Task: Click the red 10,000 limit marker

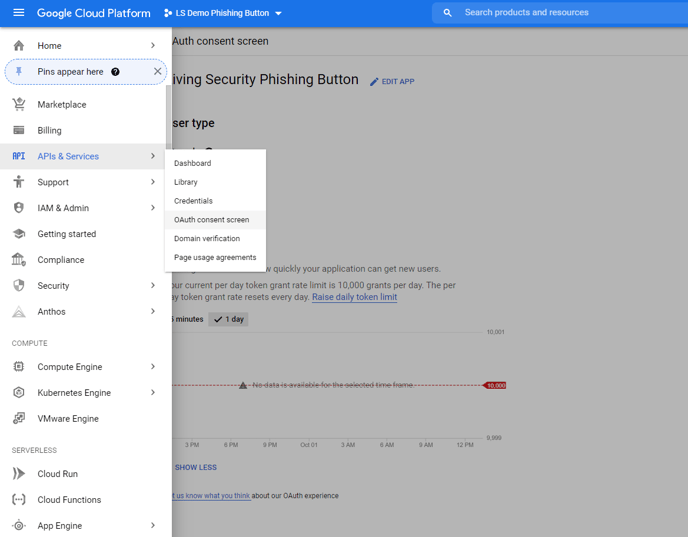Action: tap(494, 385)
